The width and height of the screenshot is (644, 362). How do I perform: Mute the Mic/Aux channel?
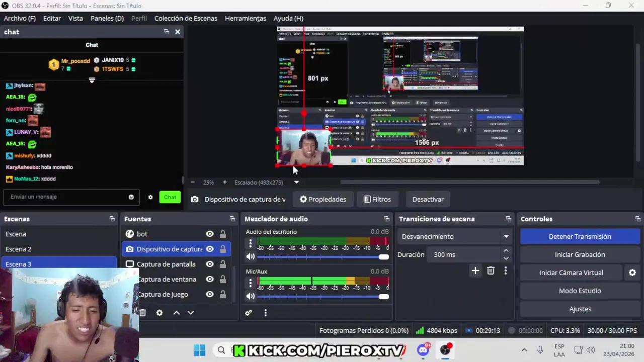pyautogui.click(x=251, y=296)
